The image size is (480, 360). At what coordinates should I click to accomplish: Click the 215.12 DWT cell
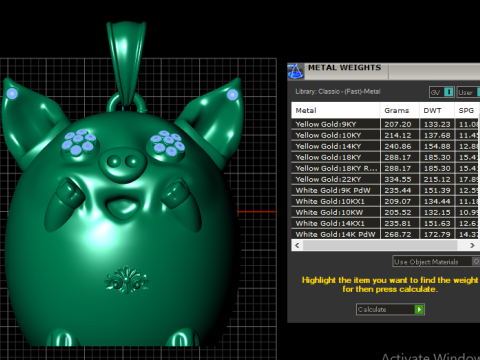(437, 179)
